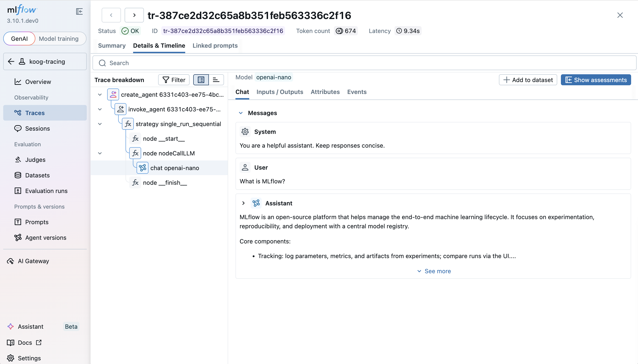Image resolution: width=638 pixels, height=364 pixels.
Task: Open the Summary tab
Action: [112, 45]
